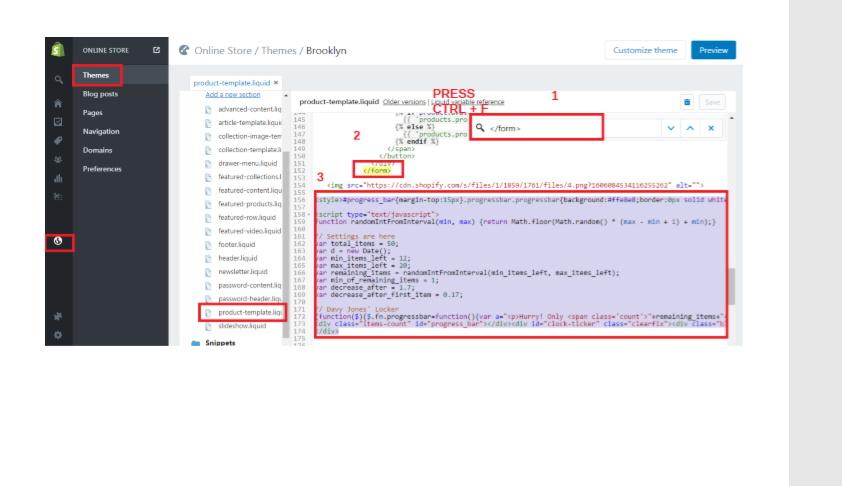The height and width of the screenshot is (486, 842).
Task: Close the product-template.liquid tab
Action: tap(276, 82)
